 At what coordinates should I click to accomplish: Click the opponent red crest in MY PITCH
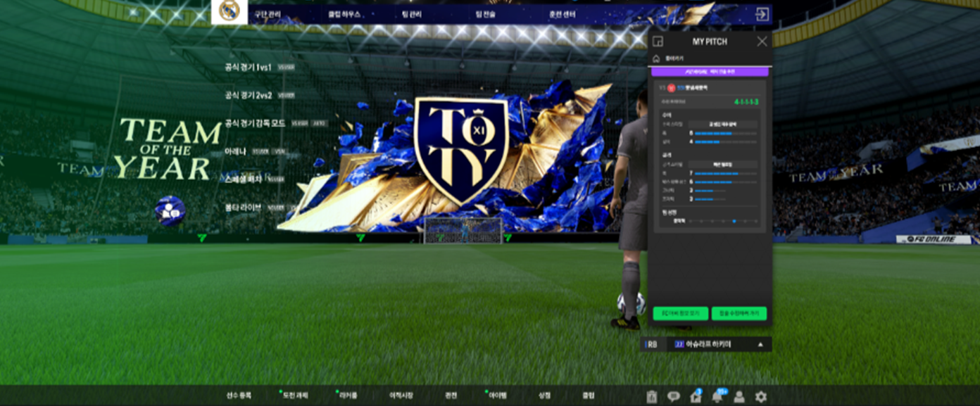tap(671, 88)
